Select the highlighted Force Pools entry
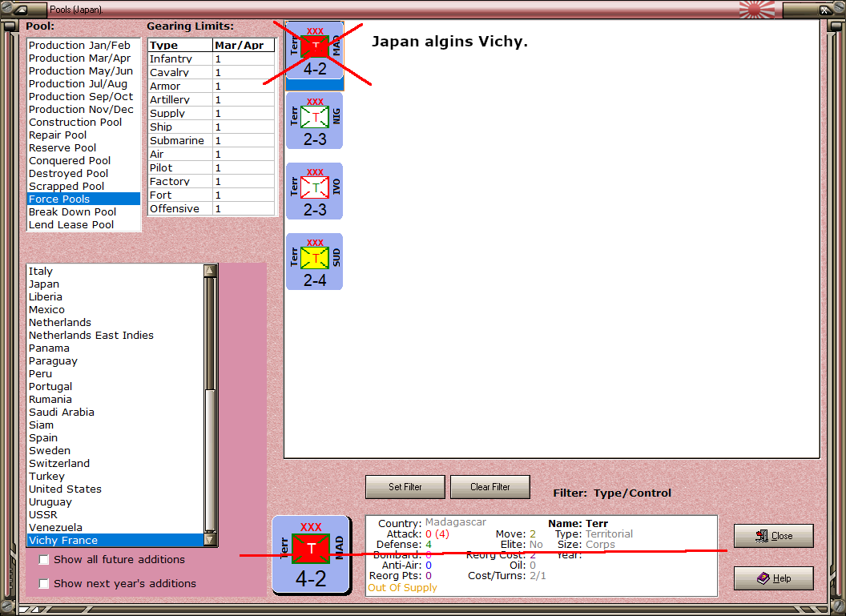 83,199
